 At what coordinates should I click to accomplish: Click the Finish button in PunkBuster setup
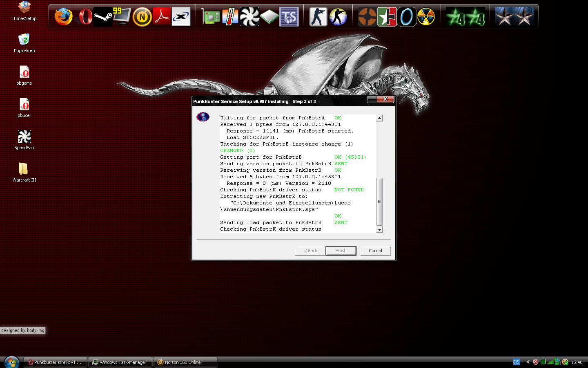(x=341, y=251)
